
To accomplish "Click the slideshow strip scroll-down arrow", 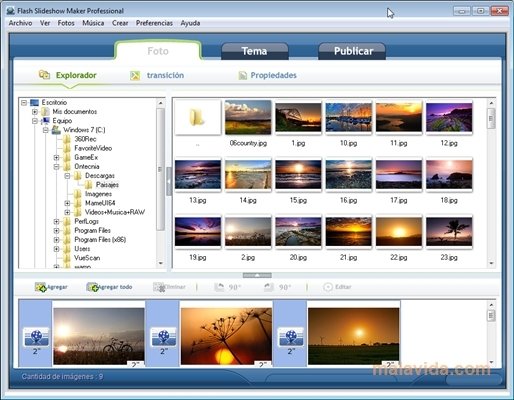I will pyautogui.click(x=491, y=362).
